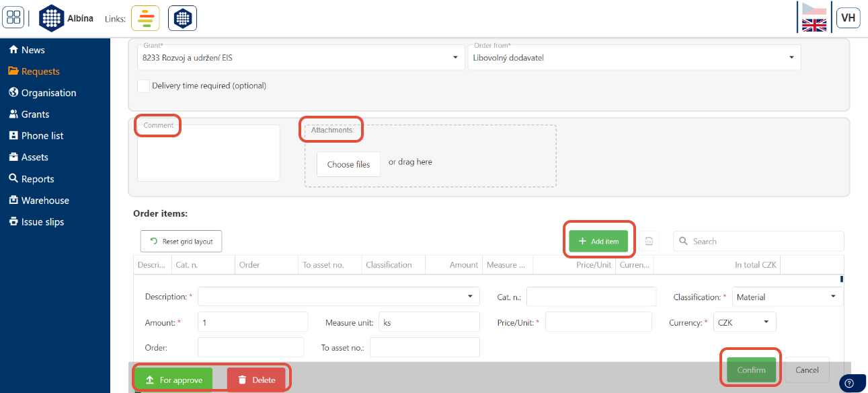
Task: Go to News in sidebar
Action: click(33, 50)
